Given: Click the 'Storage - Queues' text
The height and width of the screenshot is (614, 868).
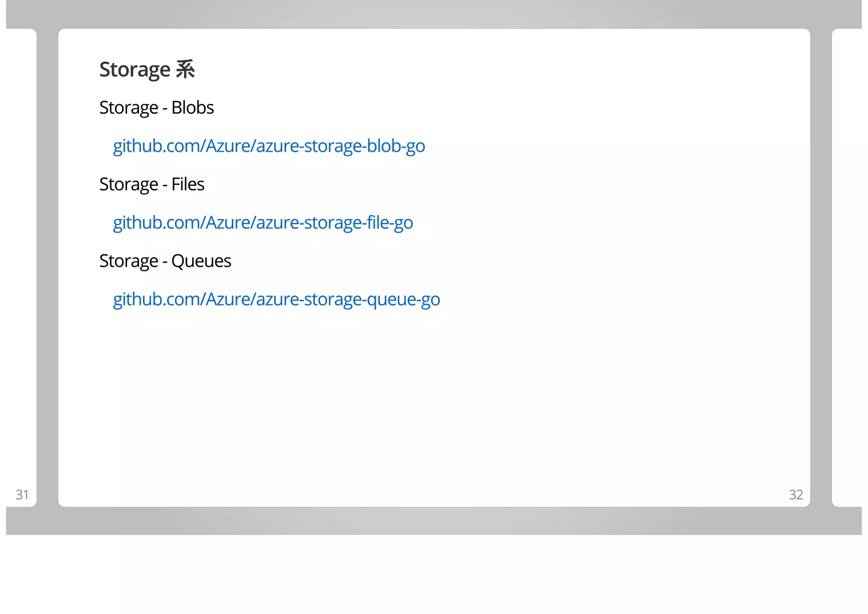Looking at the screenshot, I should point(165,261).
